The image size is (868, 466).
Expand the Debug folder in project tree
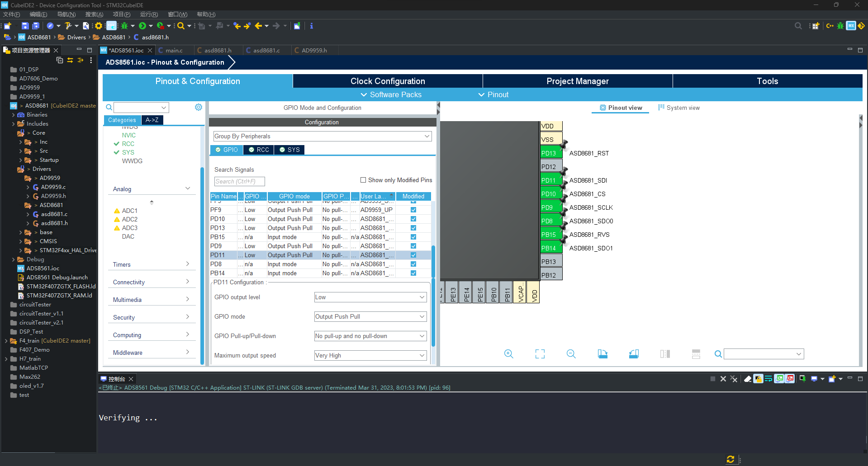13,259
